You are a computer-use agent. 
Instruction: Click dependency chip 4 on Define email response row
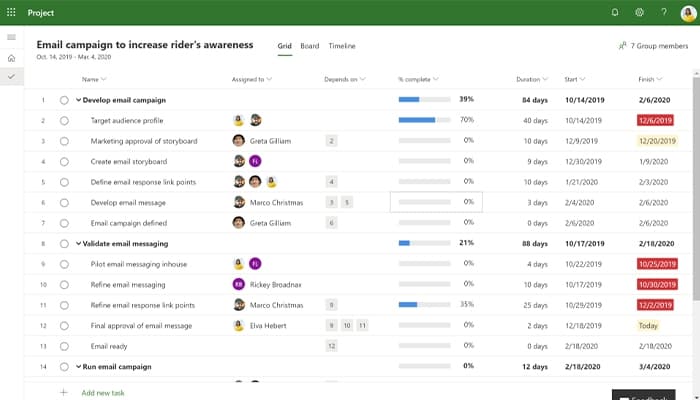[x=331, y=182]
